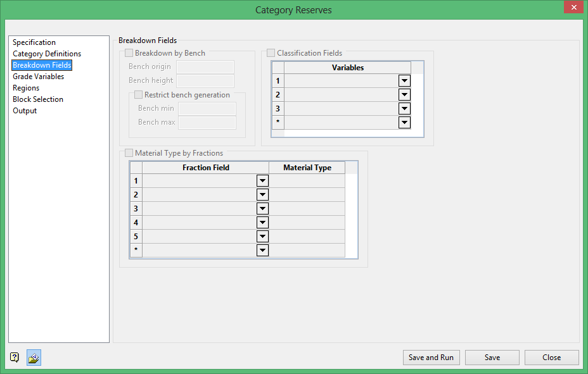The image size is (588, 374).
Task: Enable Breakdown by Bench checkbox
Action: tap(129, 53)
